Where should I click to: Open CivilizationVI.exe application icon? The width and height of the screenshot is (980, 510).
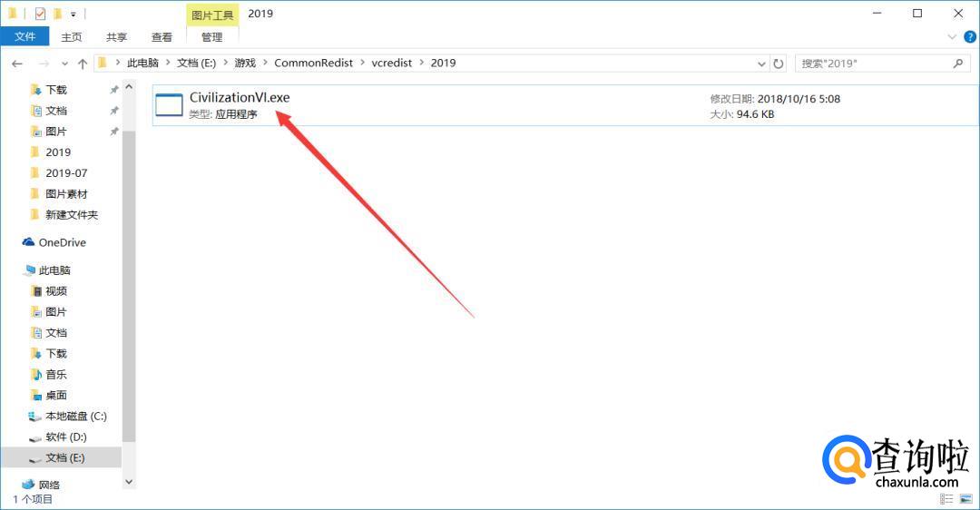tap(169, 104)
